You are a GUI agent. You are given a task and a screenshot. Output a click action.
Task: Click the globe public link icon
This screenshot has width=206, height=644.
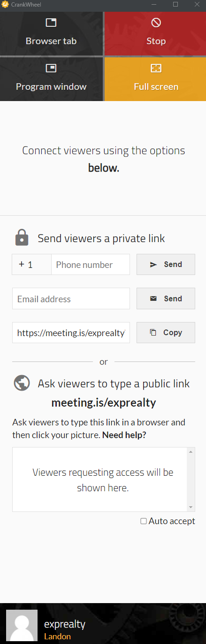[22, 383]
